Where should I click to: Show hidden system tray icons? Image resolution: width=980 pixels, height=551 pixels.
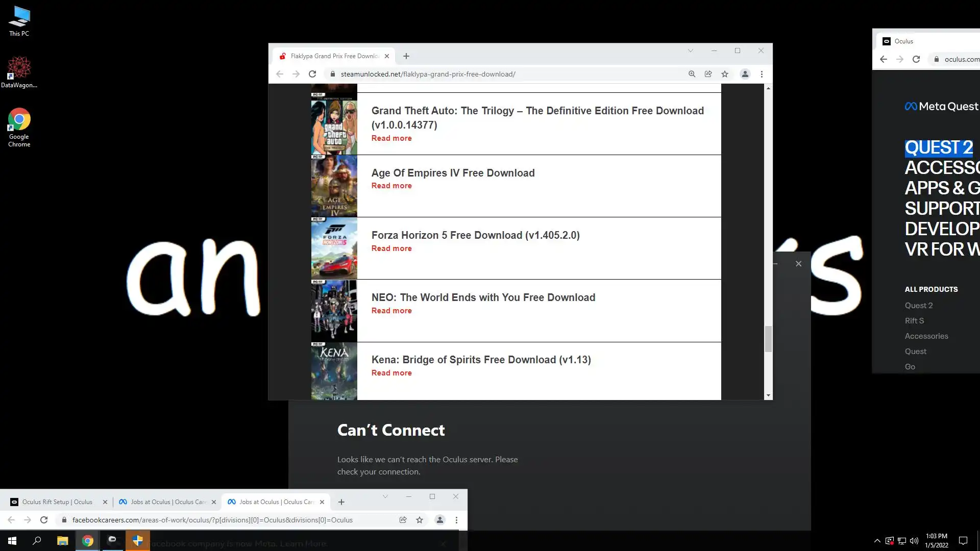[x=877, y=541]
